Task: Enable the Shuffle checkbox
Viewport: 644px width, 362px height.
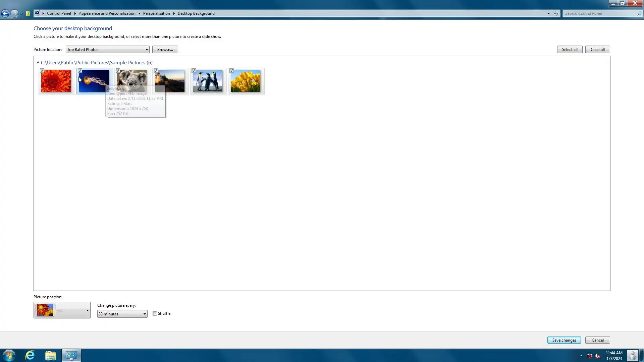Action: pyautogui.click(x=155, y=314)
